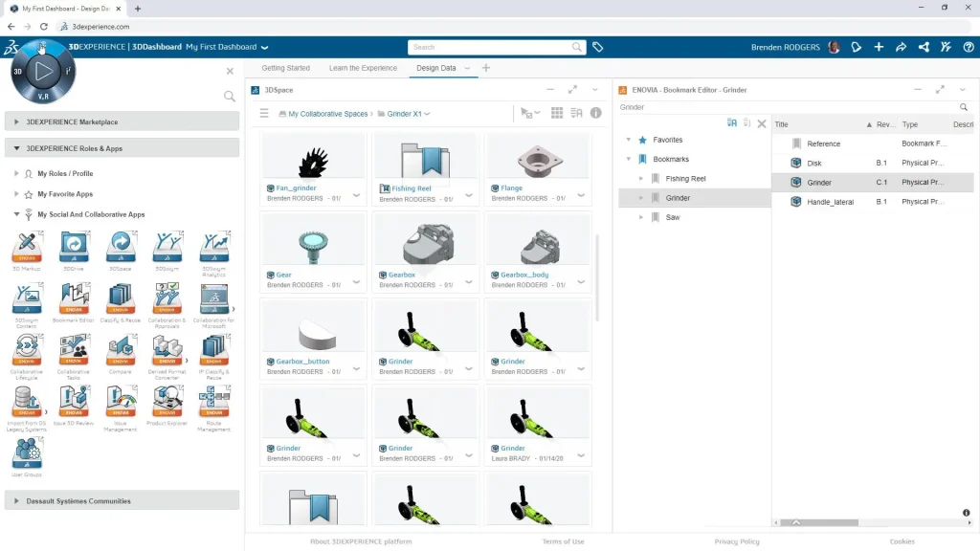Open 3DSwym Analytics app

214,247
